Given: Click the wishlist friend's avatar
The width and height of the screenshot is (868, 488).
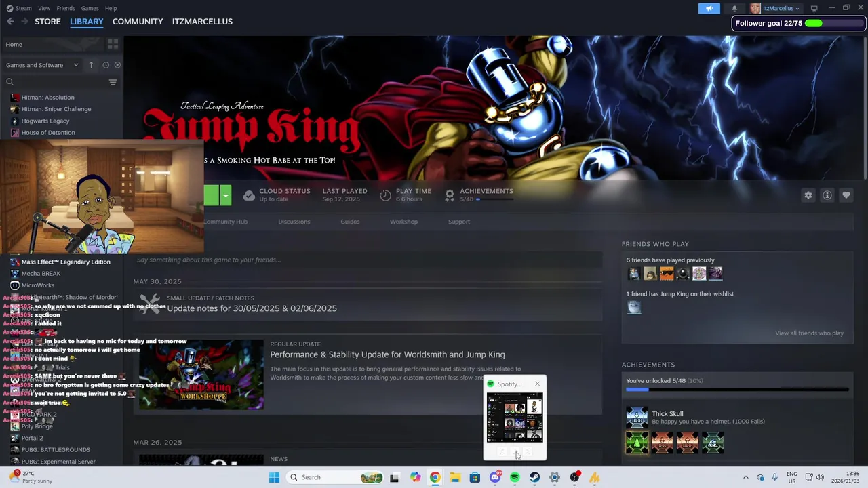Looking at the screenshot, I should tap(634, 307).
